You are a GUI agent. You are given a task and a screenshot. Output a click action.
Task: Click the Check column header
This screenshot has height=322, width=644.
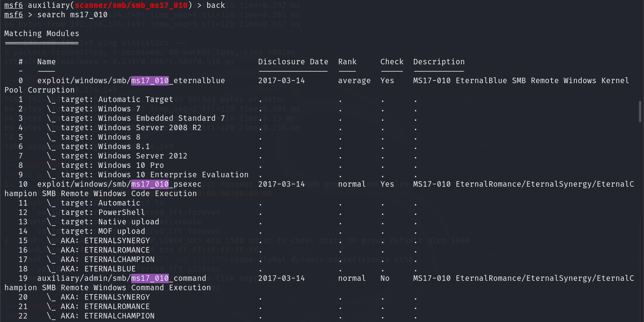(x=391, y=62)
